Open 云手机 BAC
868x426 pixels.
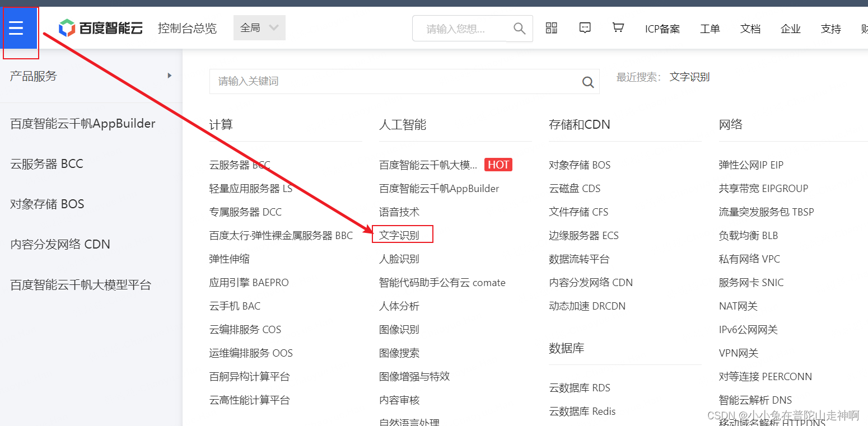[235, 306]
